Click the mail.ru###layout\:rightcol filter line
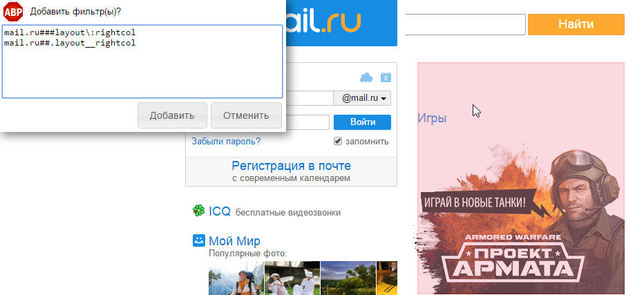This screenshot has width=644, height=295. pyautogui.click(x=70, y=32)
